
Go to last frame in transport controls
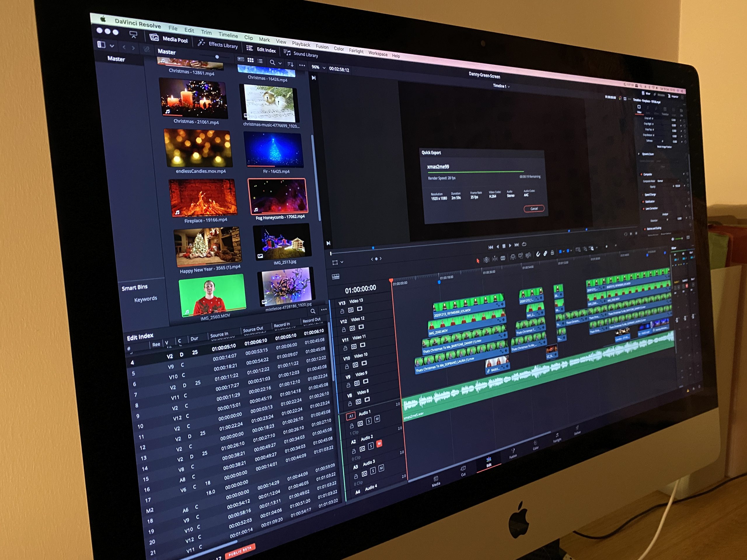point(517,245)
